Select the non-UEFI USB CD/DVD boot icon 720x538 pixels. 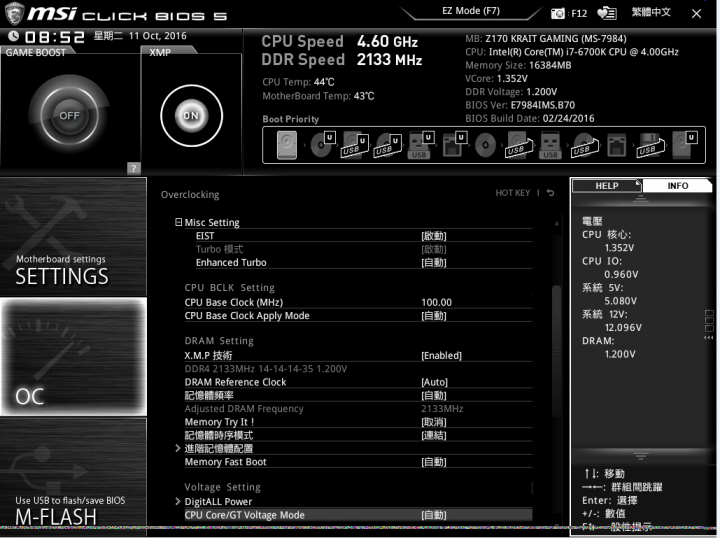click(x=585, y=145)
